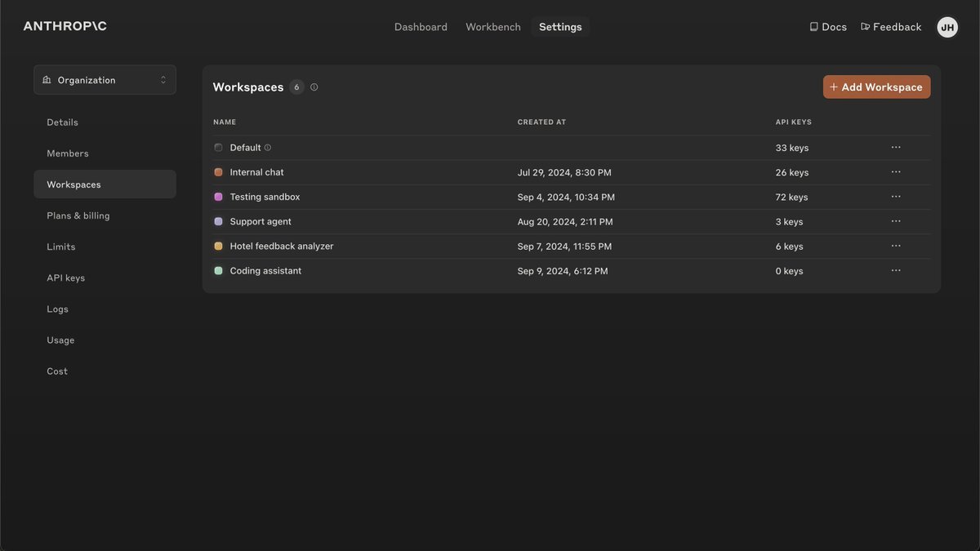Viewport: 980px width, 551px height.
Task: Open the Docs link
Action: (x=828, y=27)
